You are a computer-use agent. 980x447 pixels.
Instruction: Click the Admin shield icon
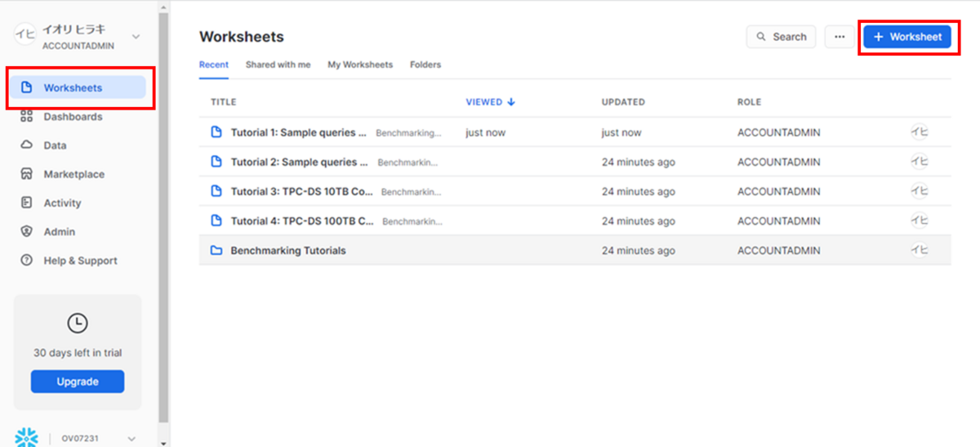26,232
